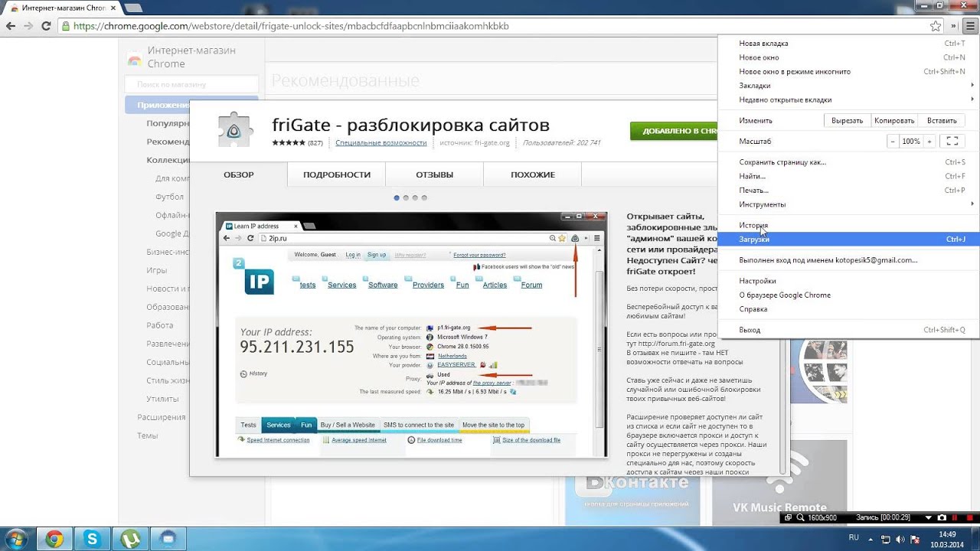Choose Сохранить страницу как...

click(848, 162)
